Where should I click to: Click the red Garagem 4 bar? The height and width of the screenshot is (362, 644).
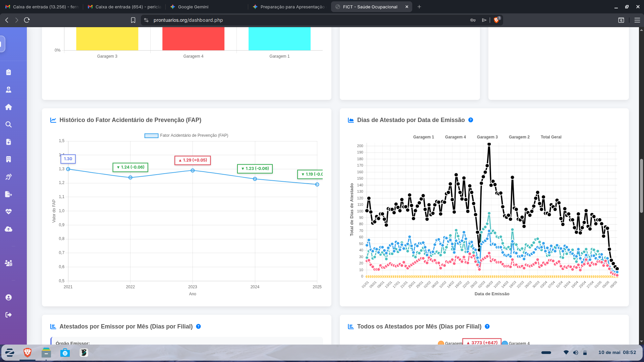(193, 39)
